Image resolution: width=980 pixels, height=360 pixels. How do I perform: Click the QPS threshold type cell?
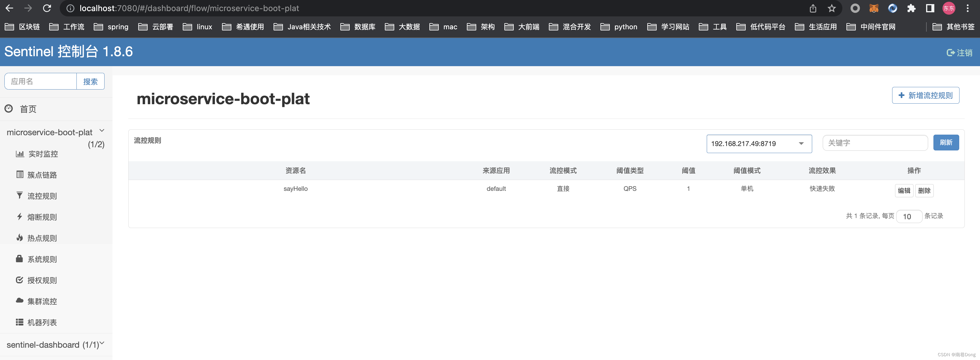[x=630, y=188]
